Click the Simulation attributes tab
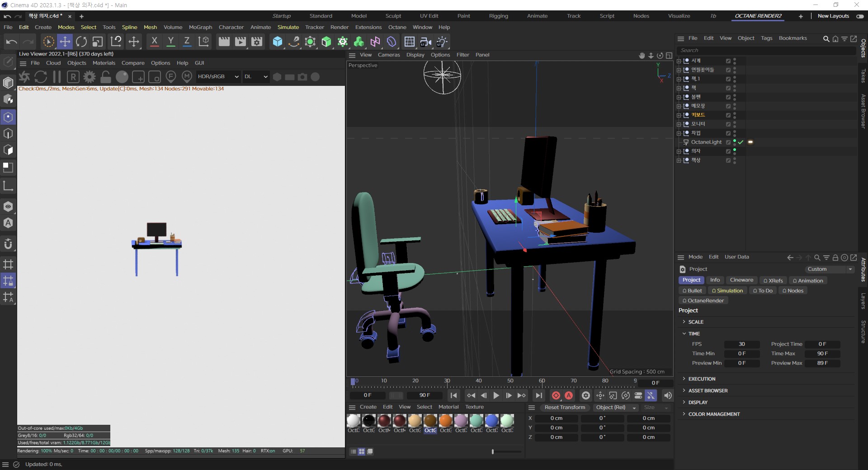 (x=727, y=291)
